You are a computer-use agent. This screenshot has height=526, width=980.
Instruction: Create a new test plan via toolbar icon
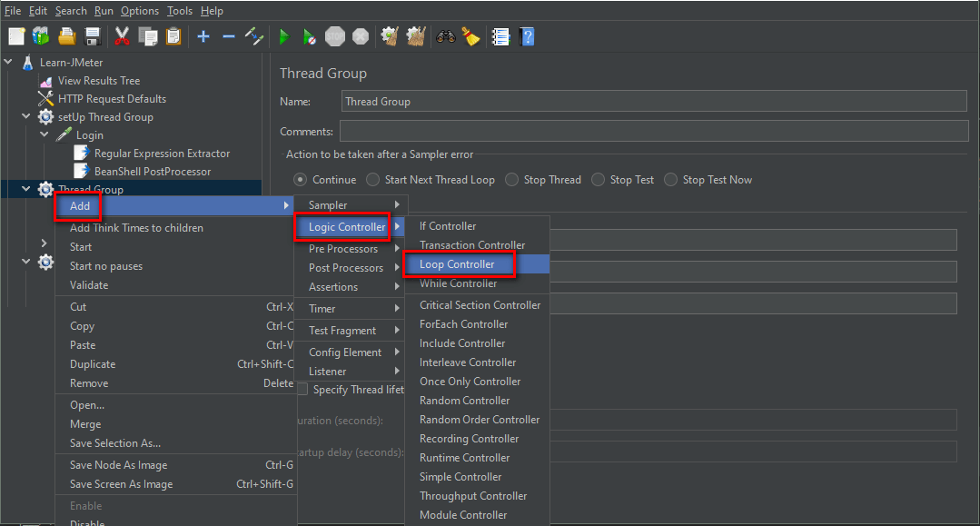16,36
